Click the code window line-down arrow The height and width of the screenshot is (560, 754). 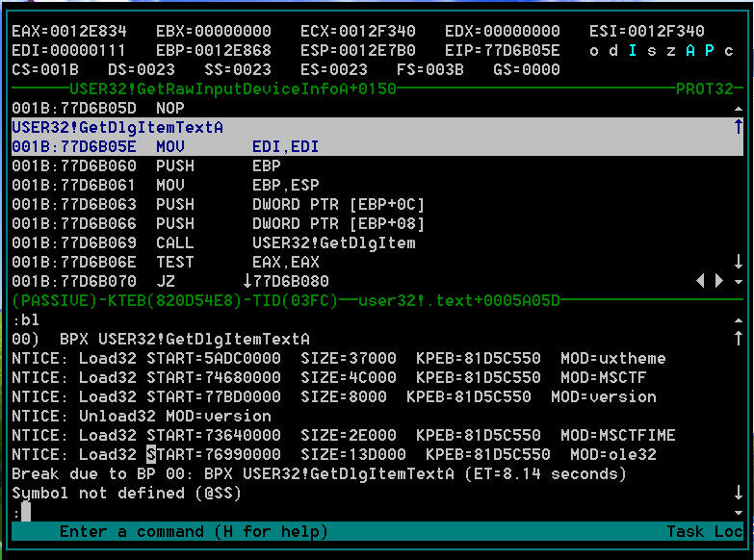click(739, 262)
